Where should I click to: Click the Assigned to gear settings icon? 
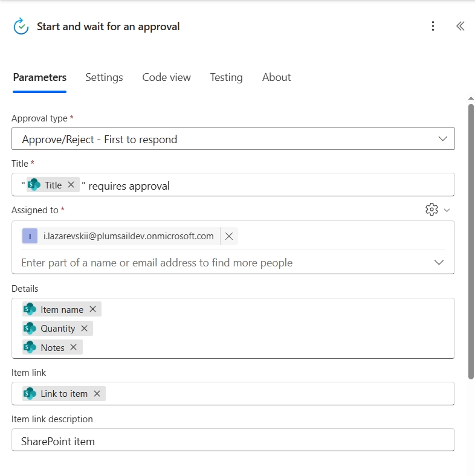pos(431,210)
